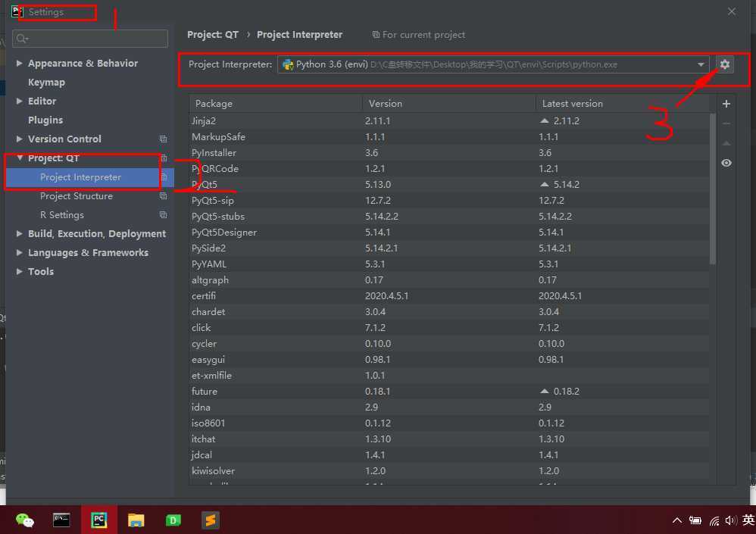Expand the Editor settings node

click(x=19, y=101)
